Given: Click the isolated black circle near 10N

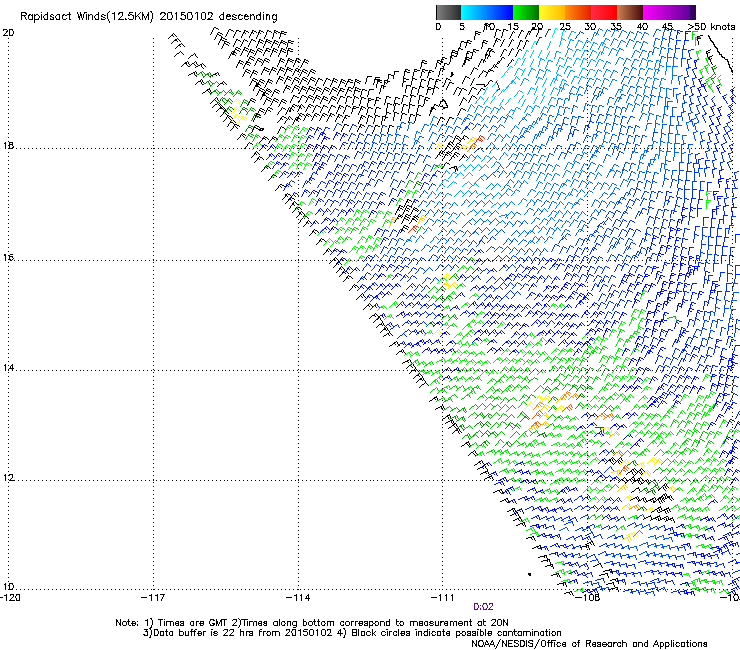Looking at the screenshot, I should click(530, 574).
